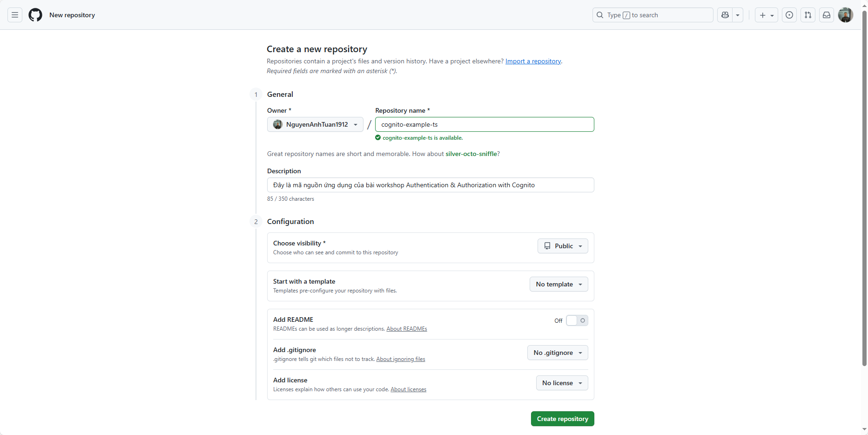This screenshot has height=435, width=868.
Task: Follow the Import a repository link
Action: (x=533, y=61)
